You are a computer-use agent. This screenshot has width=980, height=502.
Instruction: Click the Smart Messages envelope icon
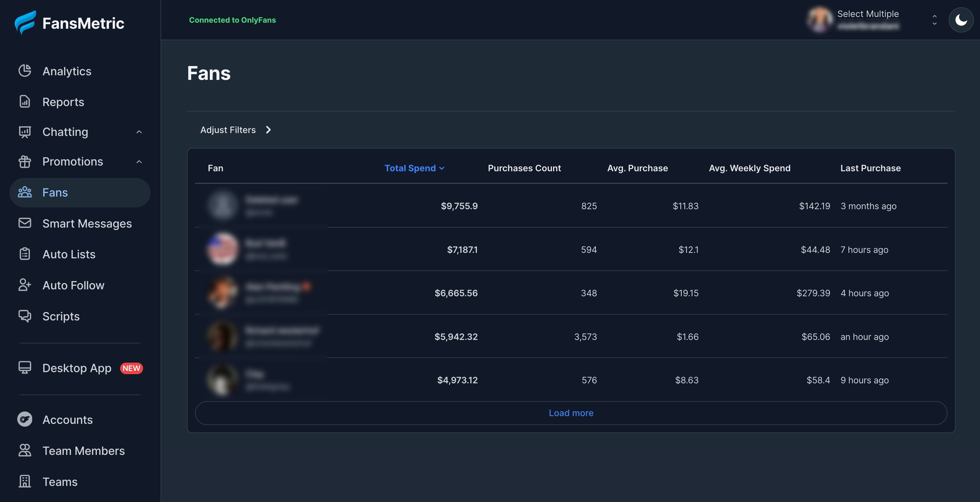click(x=25, y=223)
